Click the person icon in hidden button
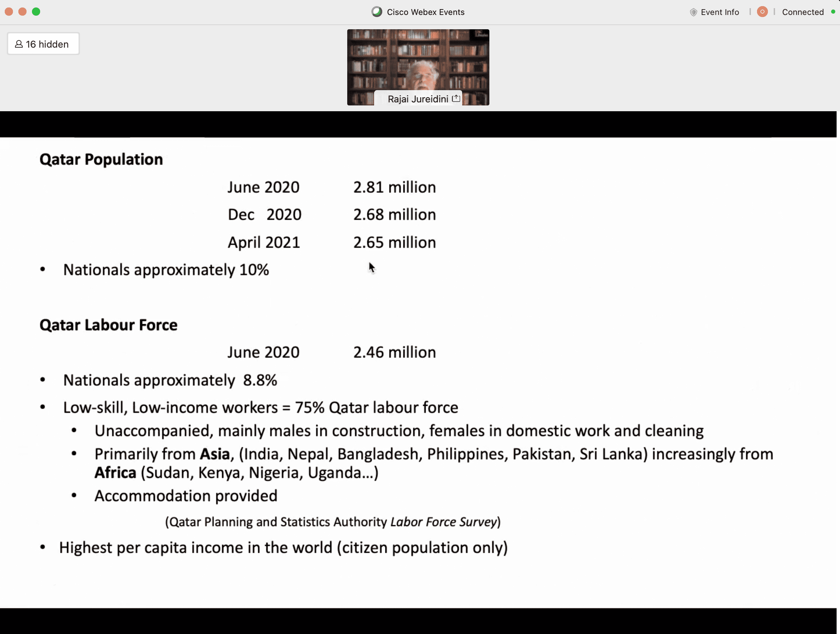This screenshot has width=840, height=634. click(19, 44)
